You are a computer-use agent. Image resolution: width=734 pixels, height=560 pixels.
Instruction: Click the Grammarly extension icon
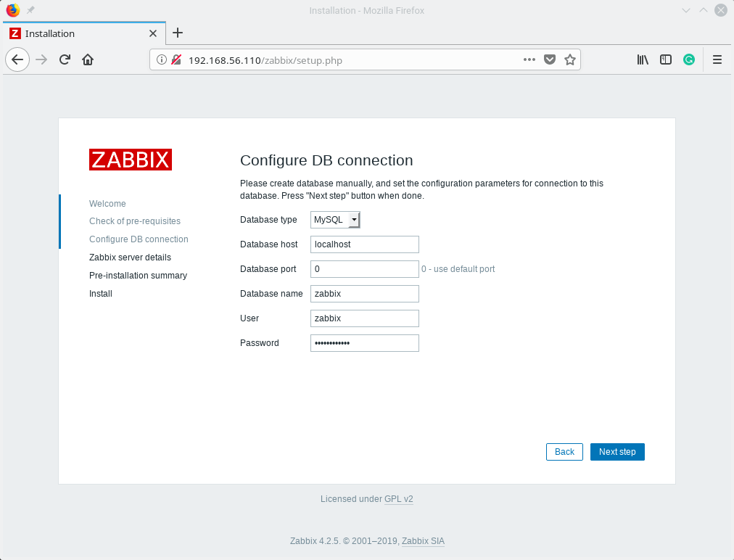[688, 59]
